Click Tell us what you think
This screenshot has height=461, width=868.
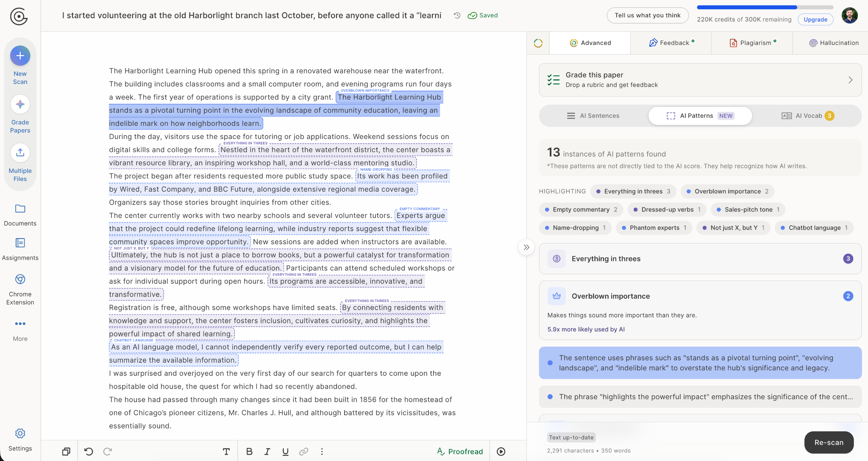click(x=648, y=15)
